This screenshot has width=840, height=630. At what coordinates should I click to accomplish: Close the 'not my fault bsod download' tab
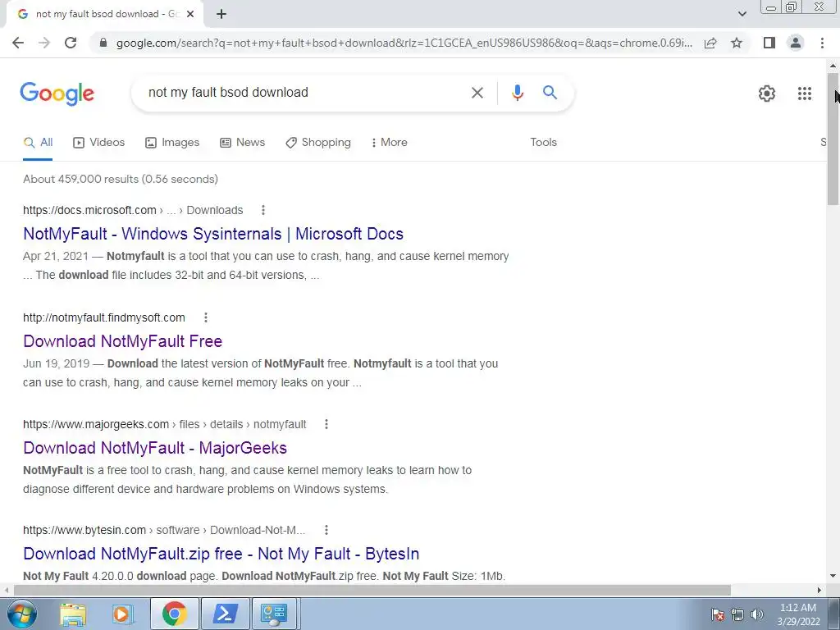[x=190, y=14]
